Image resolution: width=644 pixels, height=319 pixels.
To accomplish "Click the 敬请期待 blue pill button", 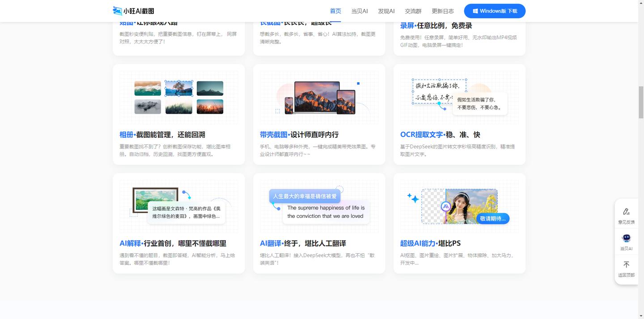I will click(492, 218).
